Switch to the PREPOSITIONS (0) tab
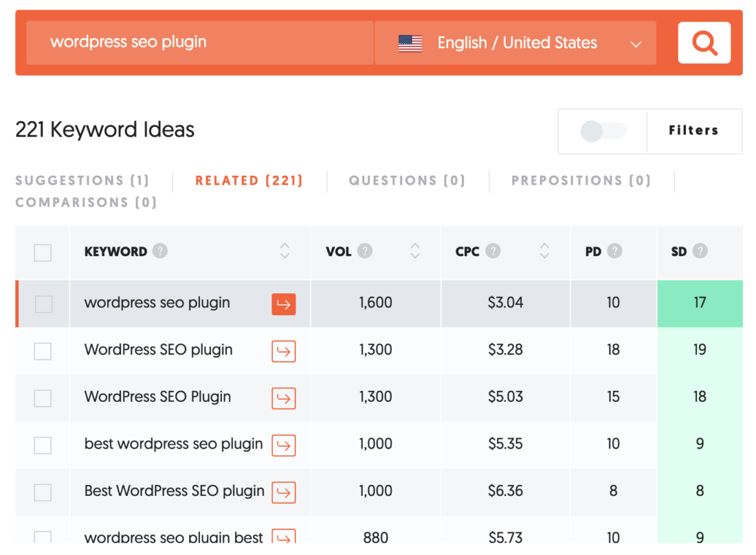Screen dimensions: 756x555 tap(581, 181)
